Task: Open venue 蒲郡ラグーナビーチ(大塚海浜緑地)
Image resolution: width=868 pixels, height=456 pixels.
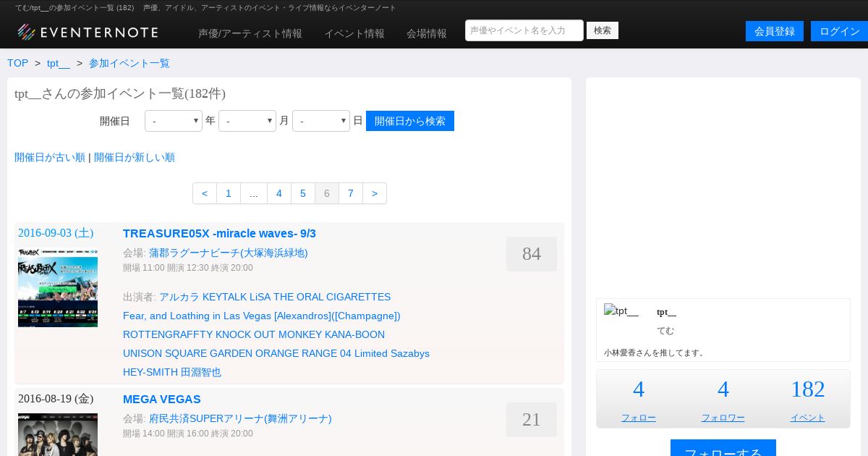Action: 229,253
